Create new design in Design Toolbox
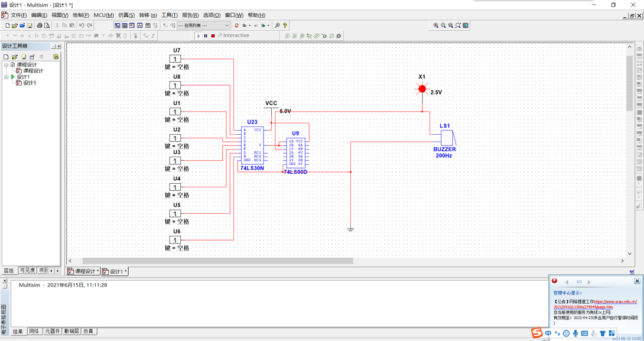This screenshot has width=644, height=341. tap(6, 57)
